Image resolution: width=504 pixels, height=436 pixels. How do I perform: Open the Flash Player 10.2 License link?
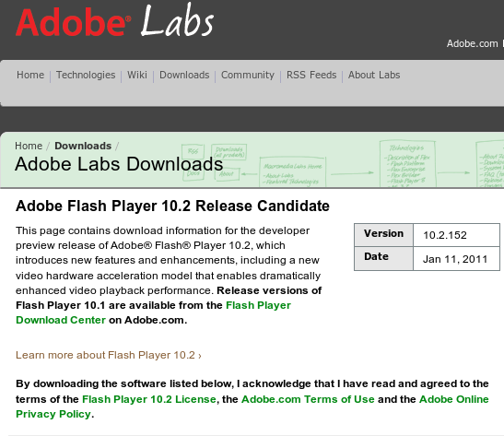(x=149, y=399)
